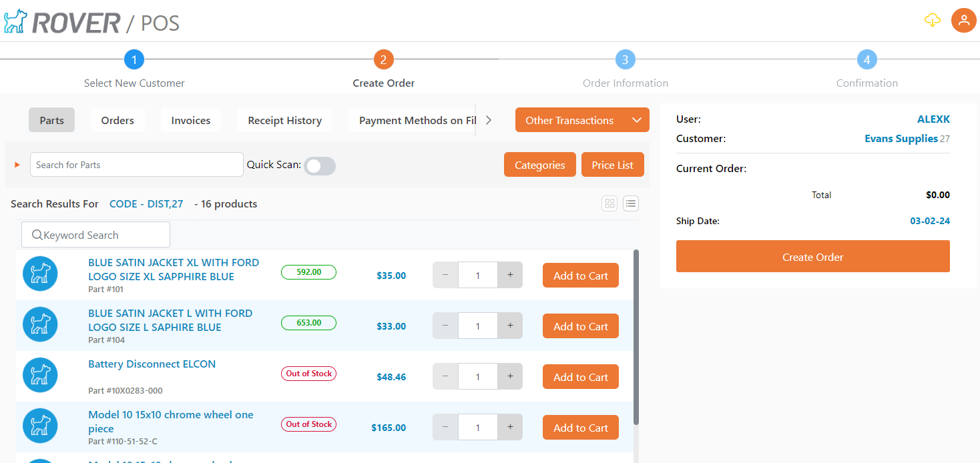Switch to grid view layout icon
This screenshot has width=980, height=463.
pos(609,203)
